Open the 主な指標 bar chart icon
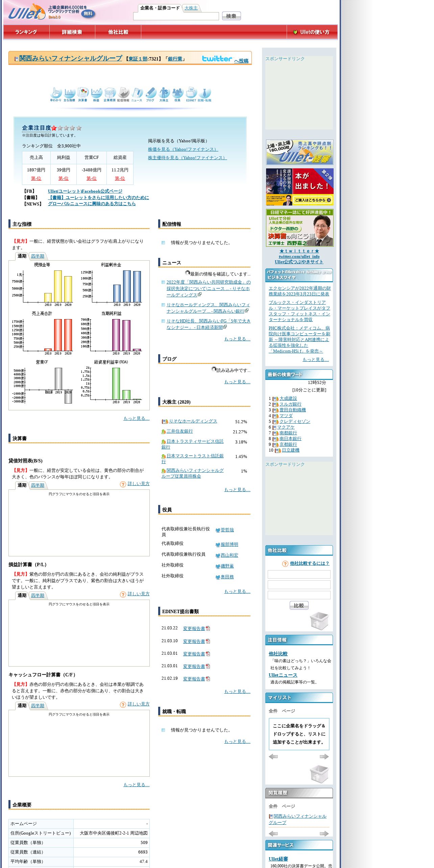 [69, 94]
